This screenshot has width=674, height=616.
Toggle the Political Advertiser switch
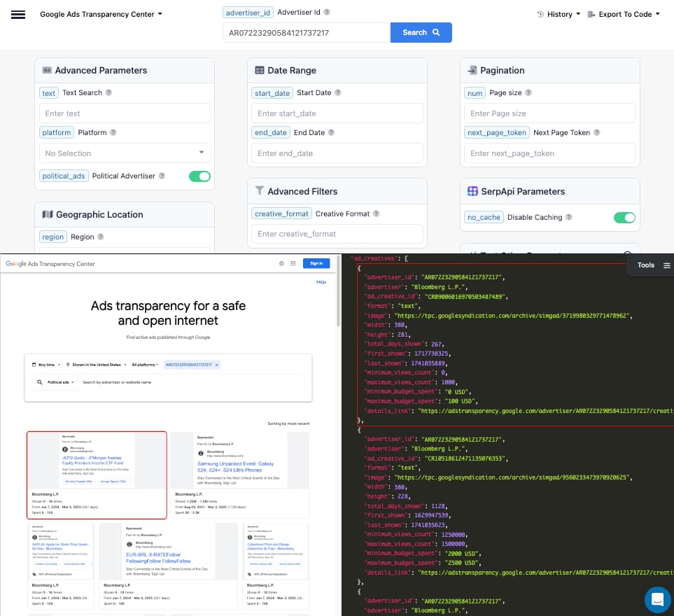[x=199, y=176]
